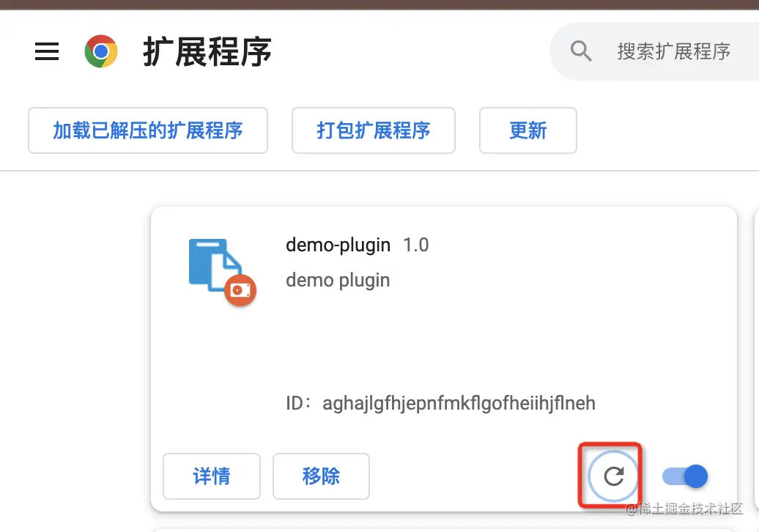The width and height of the screenshot is (759, 532).
Task: Open the hamburger main menu
Action: point(47,51)
